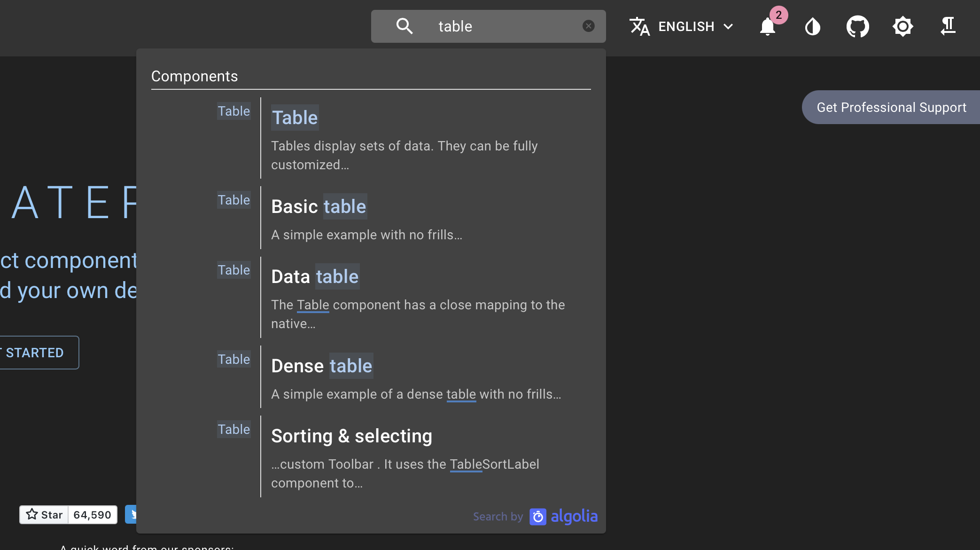Image resolution: width=980 pixels, height=550 pixels.
Task: Open the edit theme colors icon
Action: click(812, 27)
